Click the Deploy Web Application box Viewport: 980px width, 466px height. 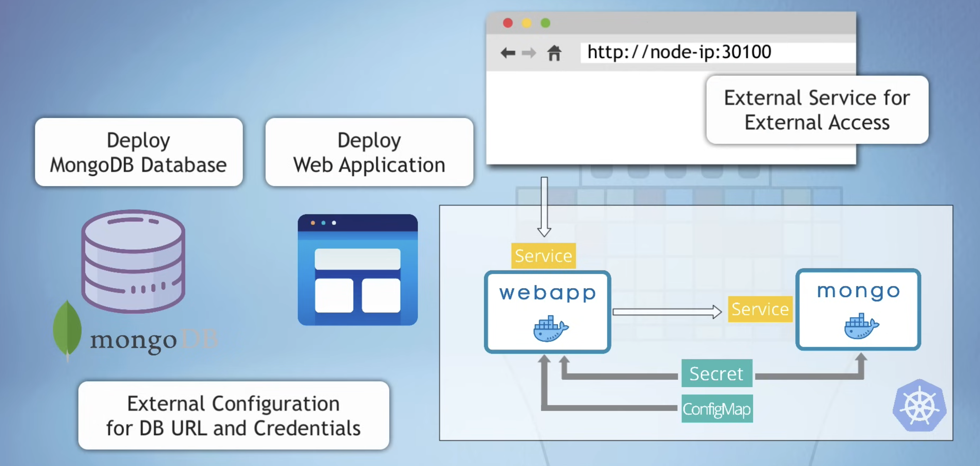369,152
